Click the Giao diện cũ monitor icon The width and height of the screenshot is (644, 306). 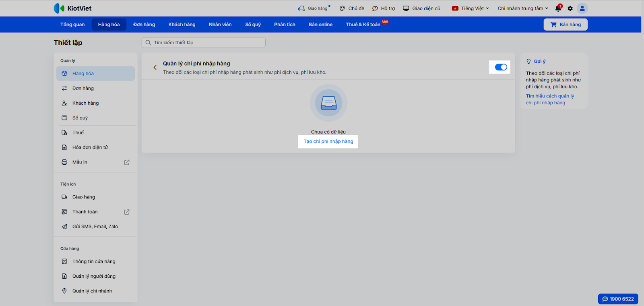click(406, 8)
